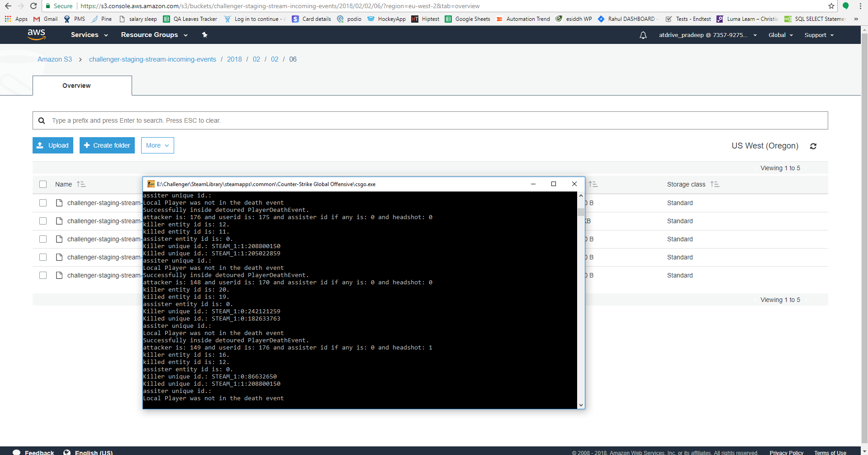Select first challenger-staging-stream file checkbox
The image size is (868, 455).
pyautogui.click(x=43, y=203)
